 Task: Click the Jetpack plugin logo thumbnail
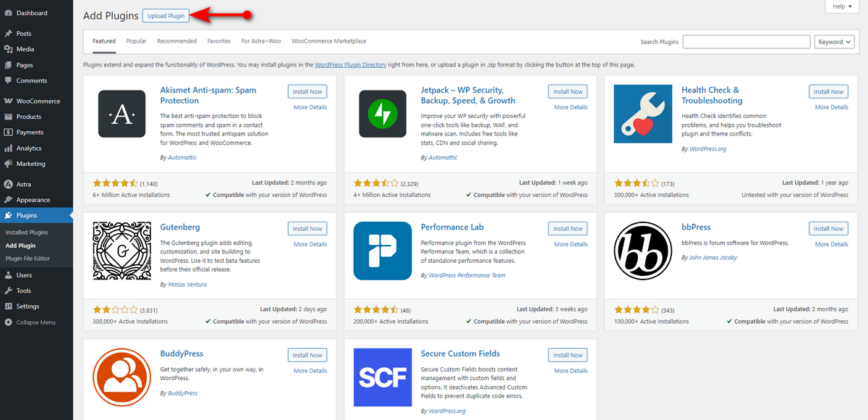tap(383, 114)
